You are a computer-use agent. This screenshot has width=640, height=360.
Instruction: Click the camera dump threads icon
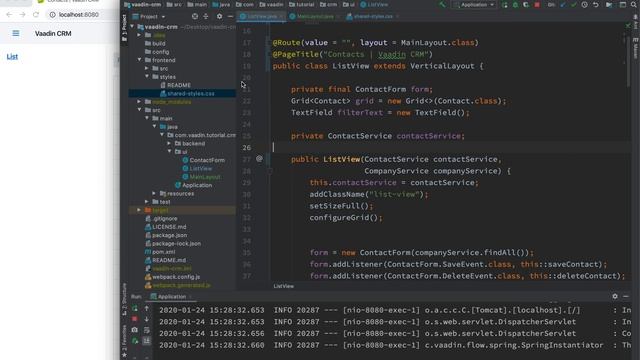[134, 330]
